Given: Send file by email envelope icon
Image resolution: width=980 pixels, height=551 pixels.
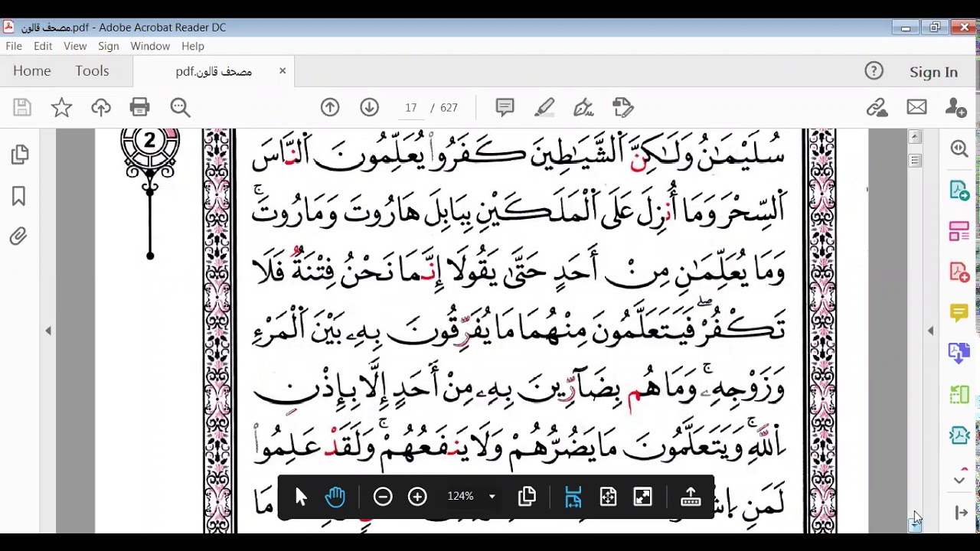Looking at the screenshot, I should pyautogui.click(x=916, y=108).
